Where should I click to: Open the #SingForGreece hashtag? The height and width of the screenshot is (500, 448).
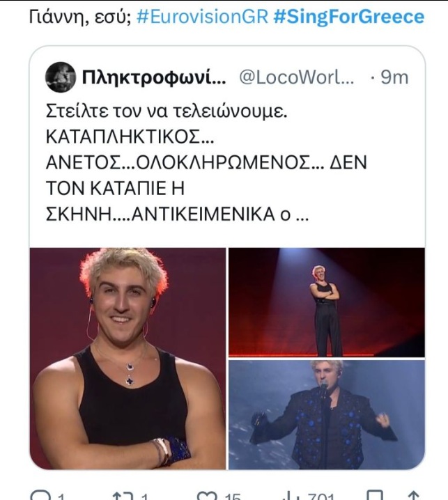[349, 17]
